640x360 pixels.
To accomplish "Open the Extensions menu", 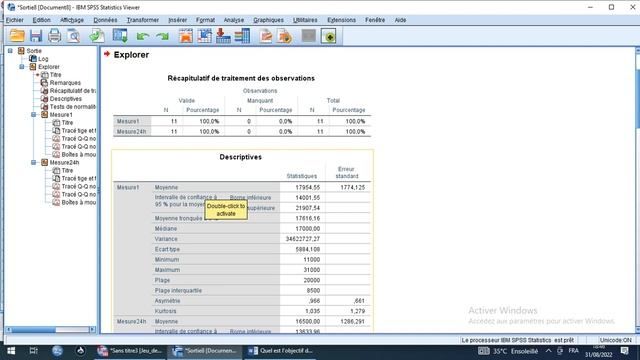I will [342, 20].
